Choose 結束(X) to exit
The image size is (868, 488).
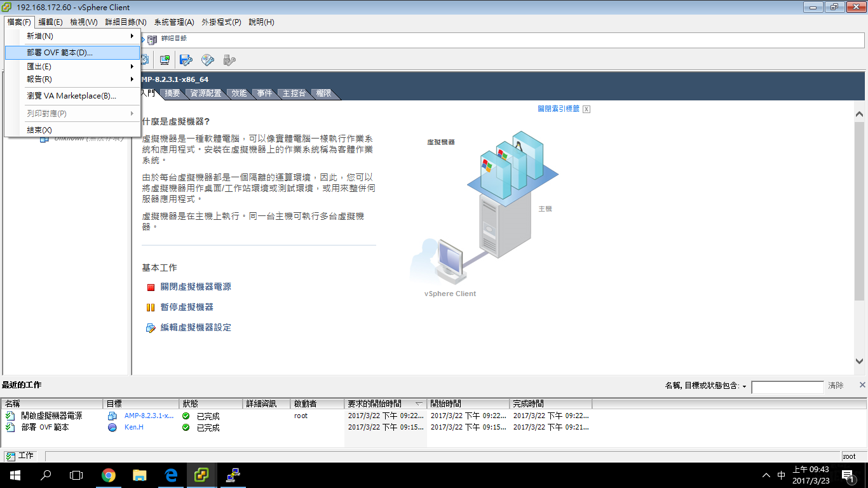click(x=72, y=130)
